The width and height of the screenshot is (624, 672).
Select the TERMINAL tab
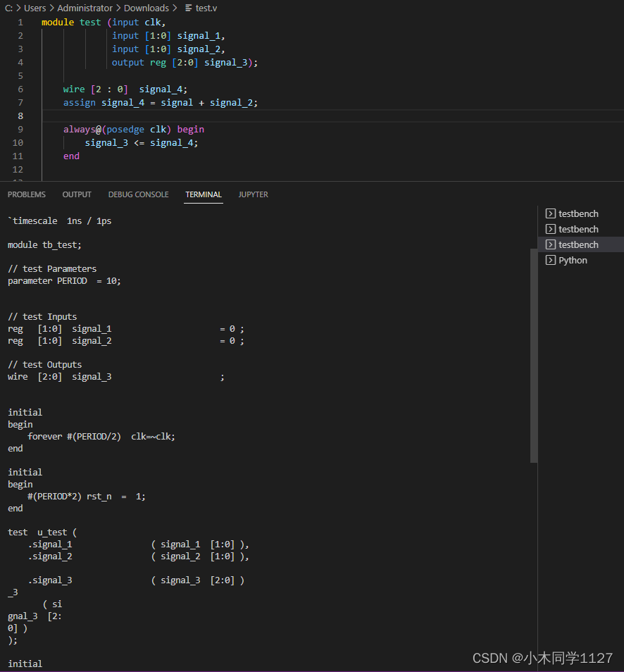click(204, 194)
